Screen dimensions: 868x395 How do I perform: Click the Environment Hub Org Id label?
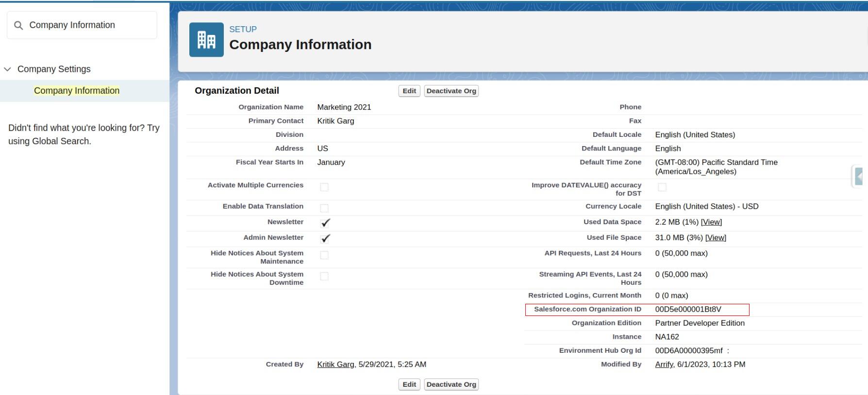pyautogui.click(x=600, y=350)
